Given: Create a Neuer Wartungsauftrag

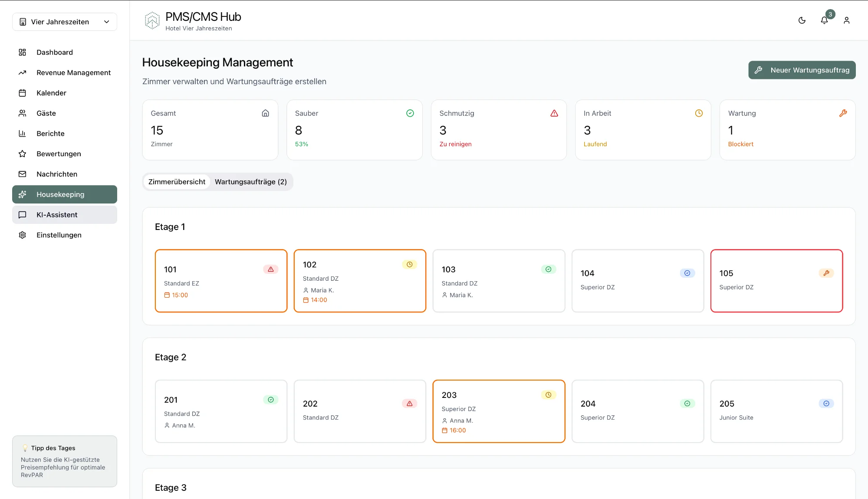Looking at the screenshot, I should pos(802,70).
